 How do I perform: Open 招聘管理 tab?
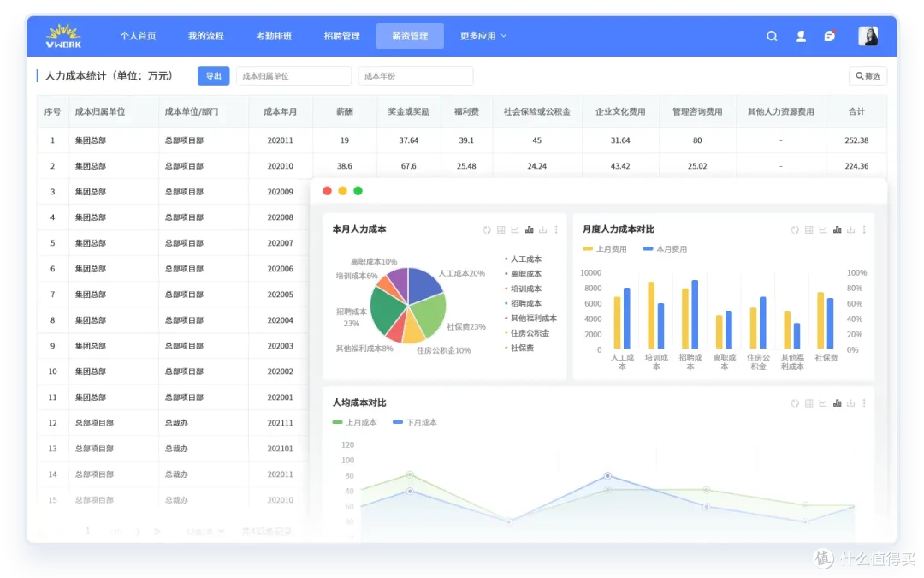[341, 36]
